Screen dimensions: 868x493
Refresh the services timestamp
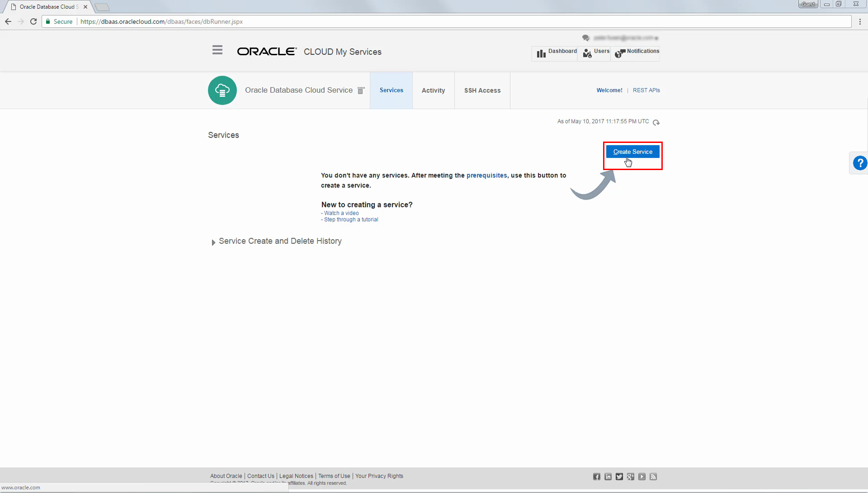656,122
